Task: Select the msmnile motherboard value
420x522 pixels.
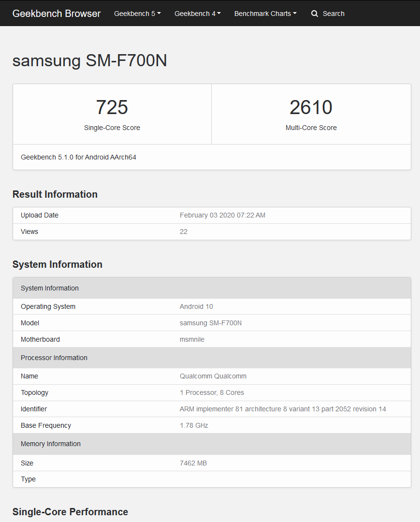Action: (x=192, y=340)
